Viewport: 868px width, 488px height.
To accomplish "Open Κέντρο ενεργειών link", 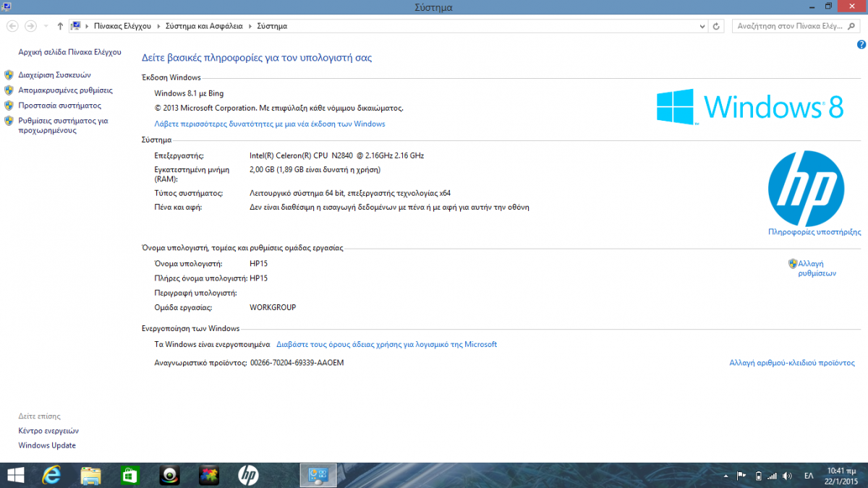I will [x=48, y=431].
